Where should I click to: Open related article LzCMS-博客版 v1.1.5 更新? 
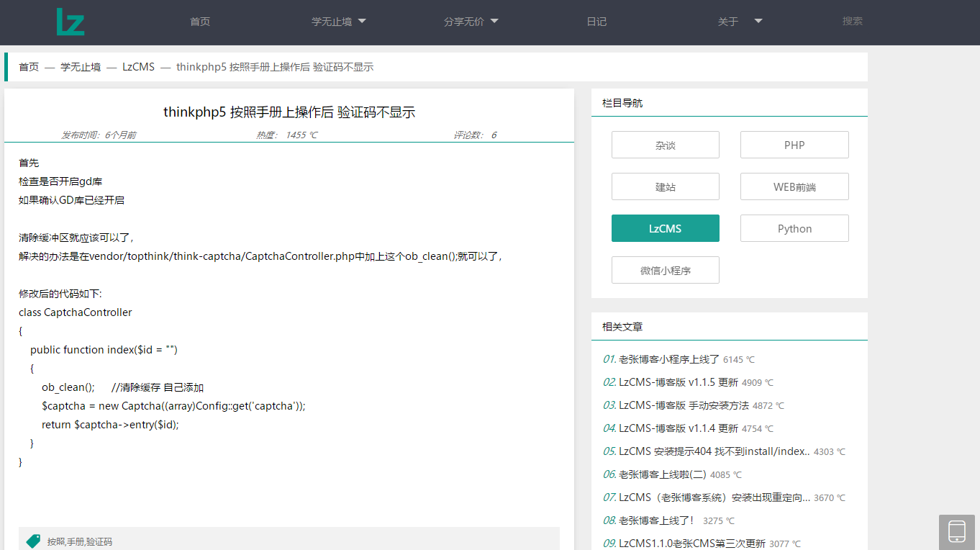click(678, 382)
